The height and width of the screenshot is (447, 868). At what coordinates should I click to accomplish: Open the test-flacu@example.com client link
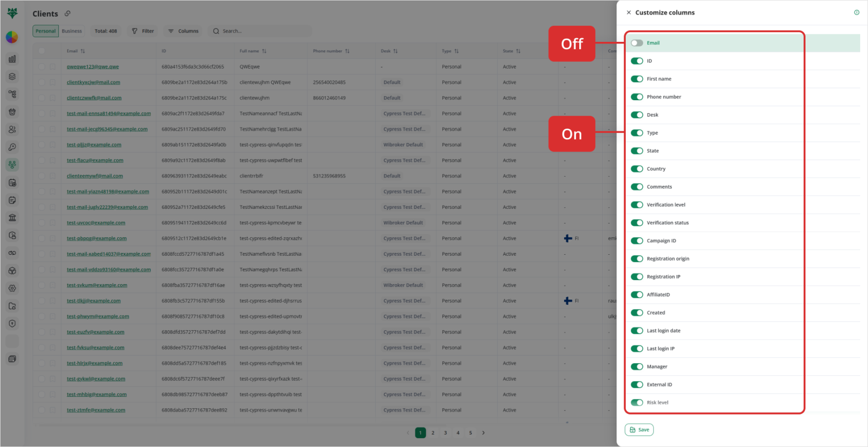95,160
